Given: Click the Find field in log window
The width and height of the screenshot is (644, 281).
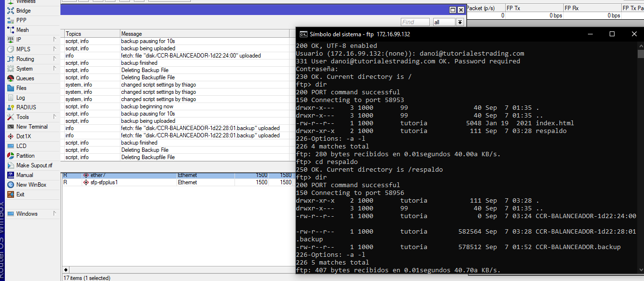Looking at the screenshot, I should 415,22.
